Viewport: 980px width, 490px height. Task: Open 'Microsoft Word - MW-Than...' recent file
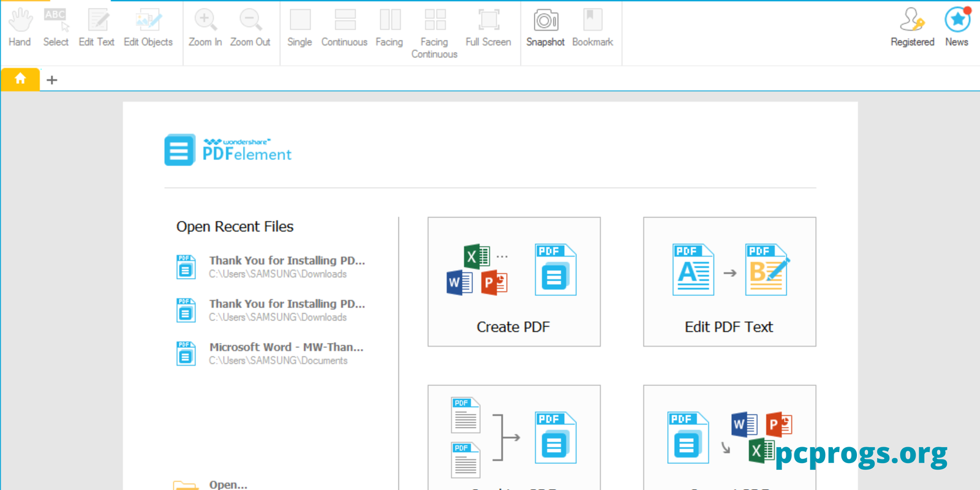[x=270, y=353]
